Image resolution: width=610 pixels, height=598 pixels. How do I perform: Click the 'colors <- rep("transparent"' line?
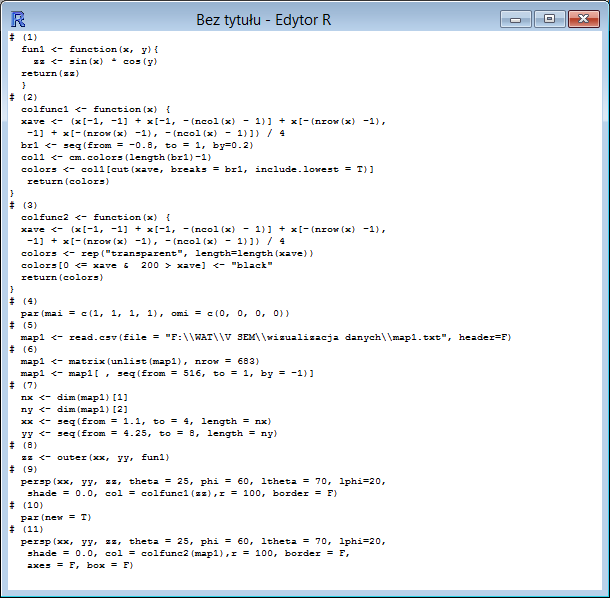pos(167,253)
